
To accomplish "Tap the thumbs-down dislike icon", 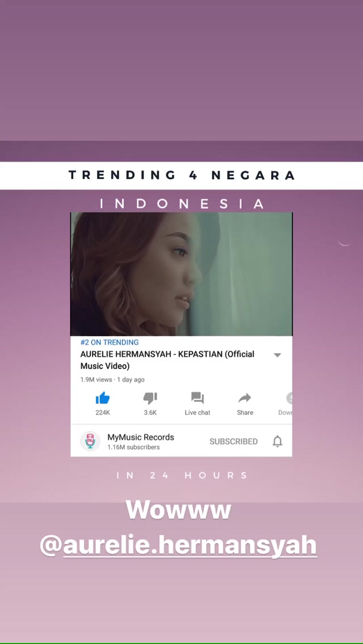I will (150, 398).
